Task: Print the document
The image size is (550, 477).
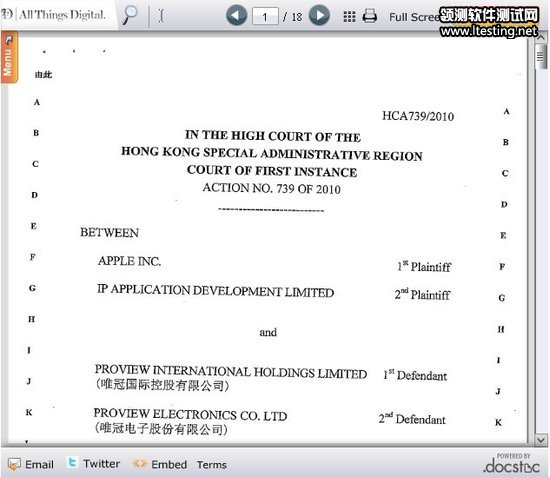Action: 369,16
